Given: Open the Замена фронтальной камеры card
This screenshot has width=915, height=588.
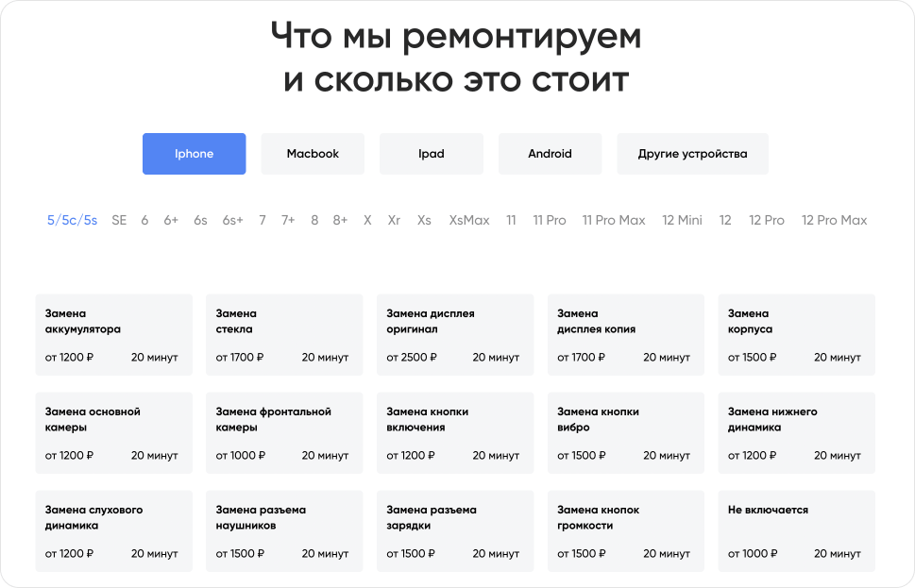Looking at the screenshot, I should 284,433.
